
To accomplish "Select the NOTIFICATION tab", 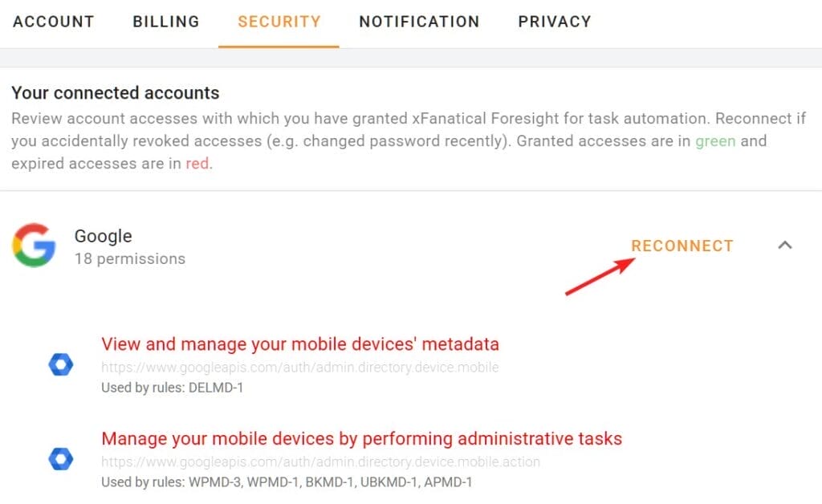I will 419,22.
